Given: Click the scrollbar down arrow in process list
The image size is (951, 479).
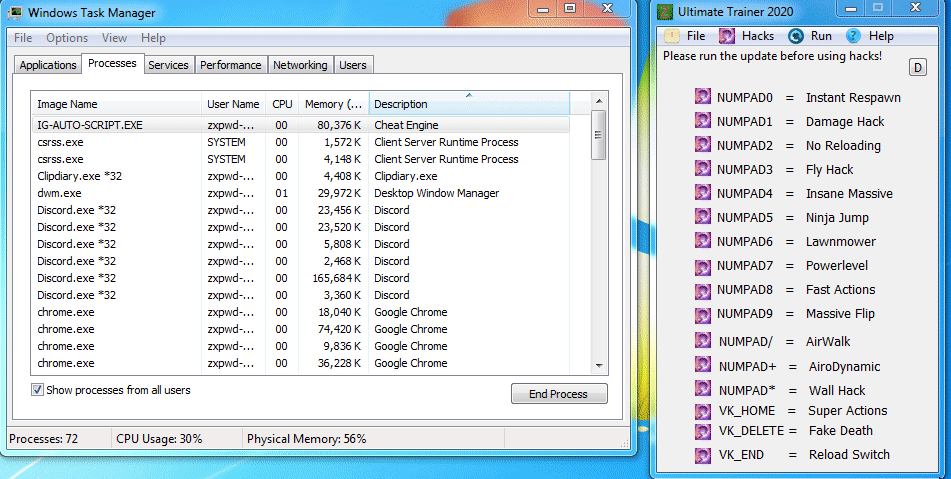Looking at the screenshot, I should pyautogui.click(x=599, y=366).
